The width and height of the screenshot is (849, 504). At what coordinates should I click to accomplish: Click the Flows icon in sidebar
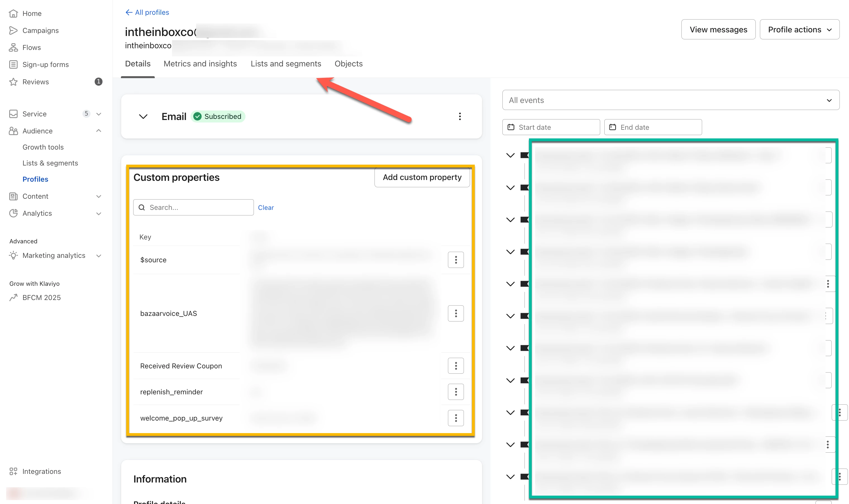coord(13,47)
